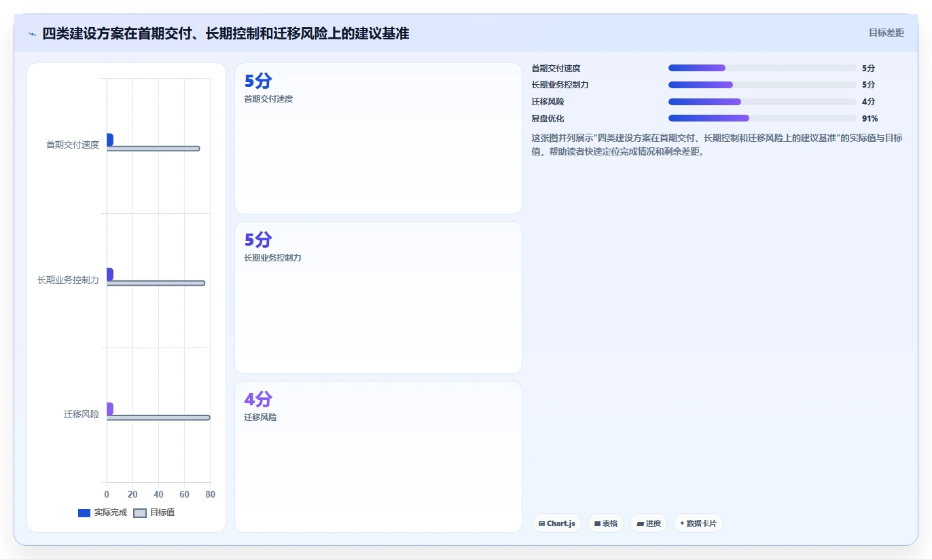
Task: Click the 进度 tag icon
Action: [x=640, y=524]
